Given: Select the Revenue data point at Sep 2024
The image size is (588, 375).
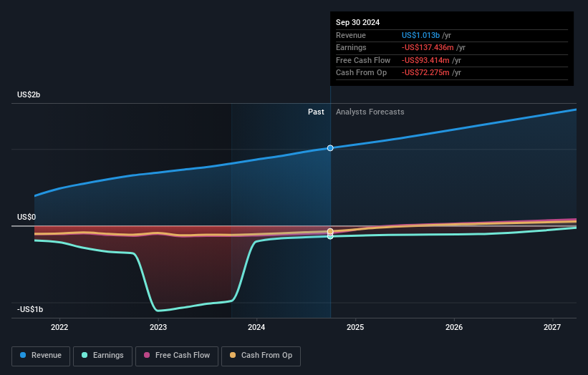Looking at the screenshot, I should click(x=330, y=148).
